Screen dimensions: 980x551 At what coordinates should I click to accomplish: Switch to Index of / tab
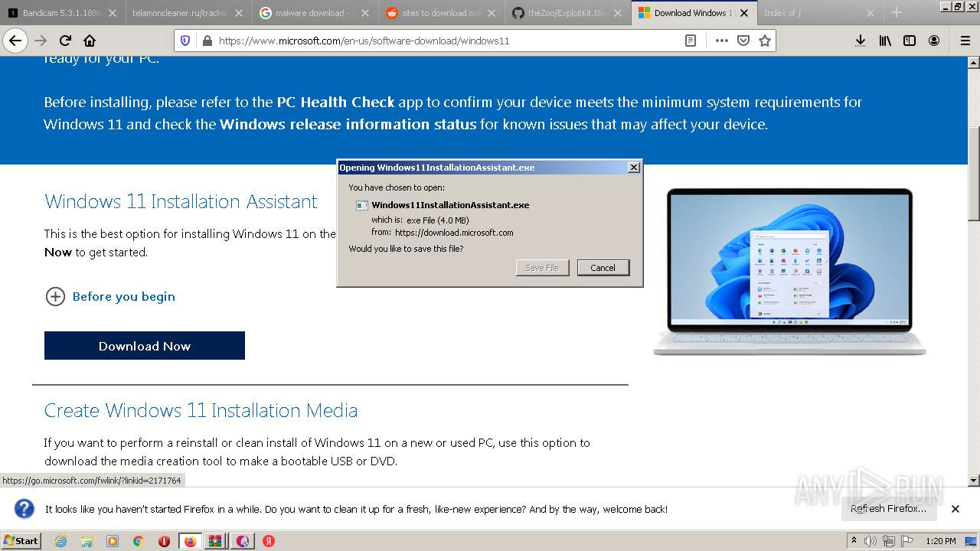pyautogui.click(x=819, y=13)
